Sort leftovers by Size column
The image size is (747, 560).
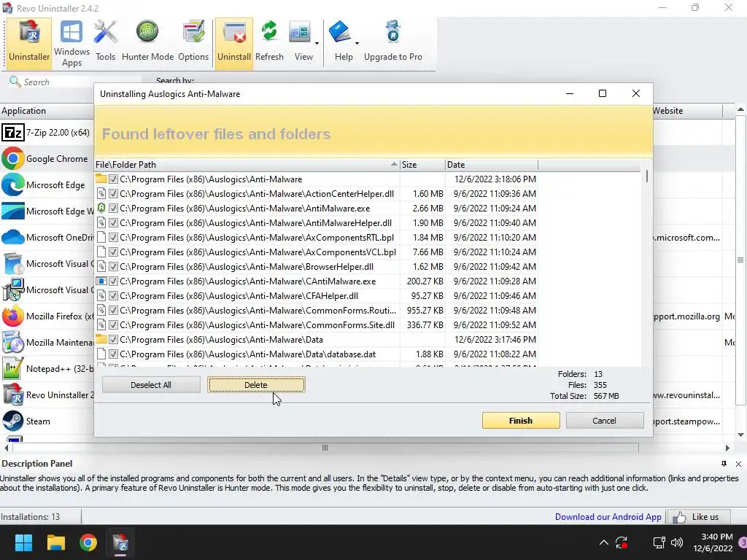[x=422, y=165]
